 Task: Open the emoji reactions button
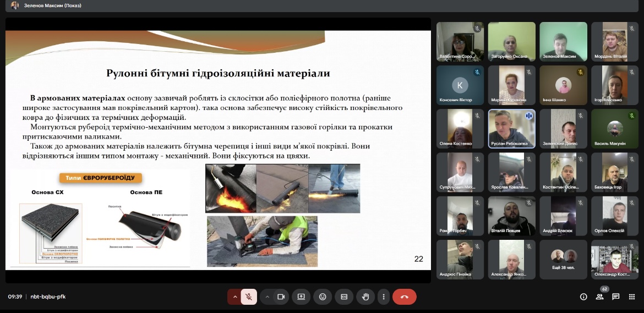323,297
